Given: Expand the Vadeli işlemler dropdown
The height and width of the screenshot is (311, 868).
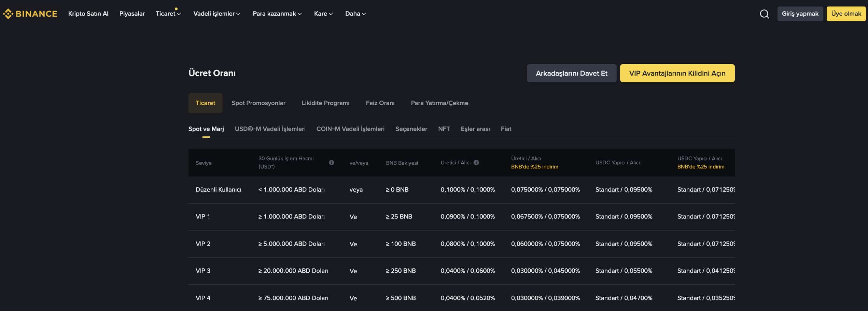Looking at the screenshot, I should 216,13.
